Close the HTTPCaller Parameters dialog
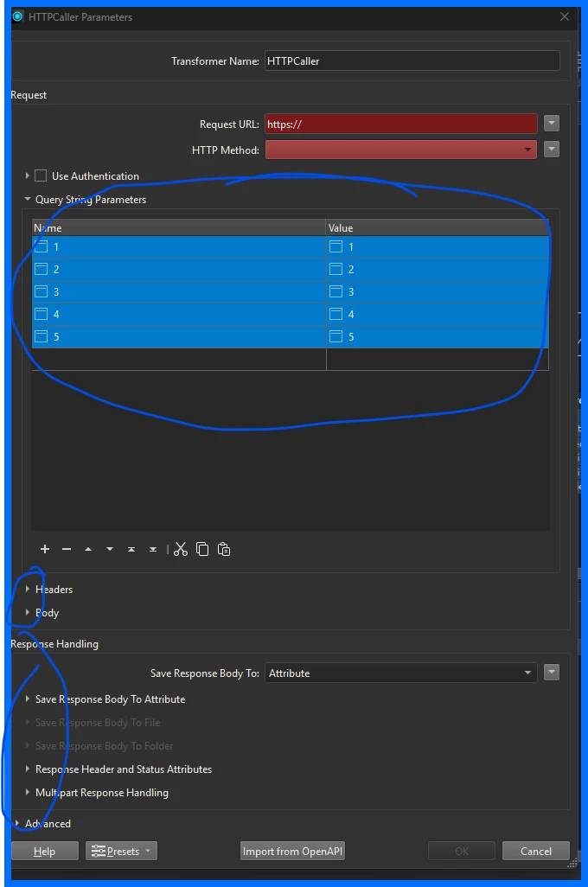Screen dimensions: 588x887 (x=565, y=16)
